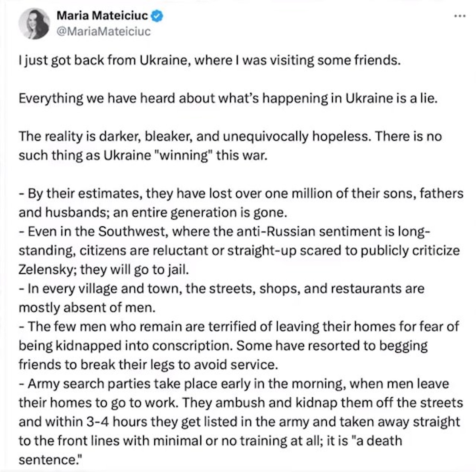Click the blue verified badge
This screenshot has width=476, height=472.
pos(158,16)
